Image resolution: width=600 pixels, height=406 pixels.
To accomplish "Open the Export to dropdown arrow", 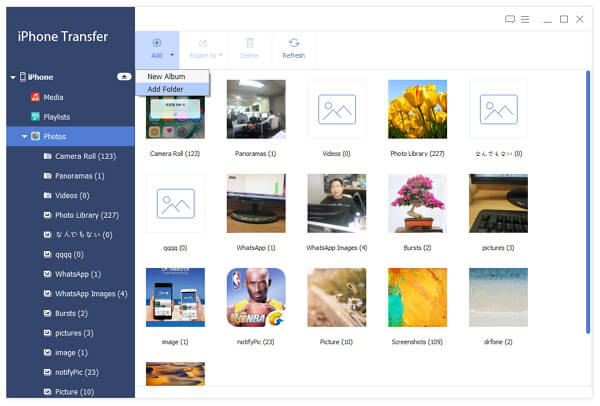I will tap(220, 55).
